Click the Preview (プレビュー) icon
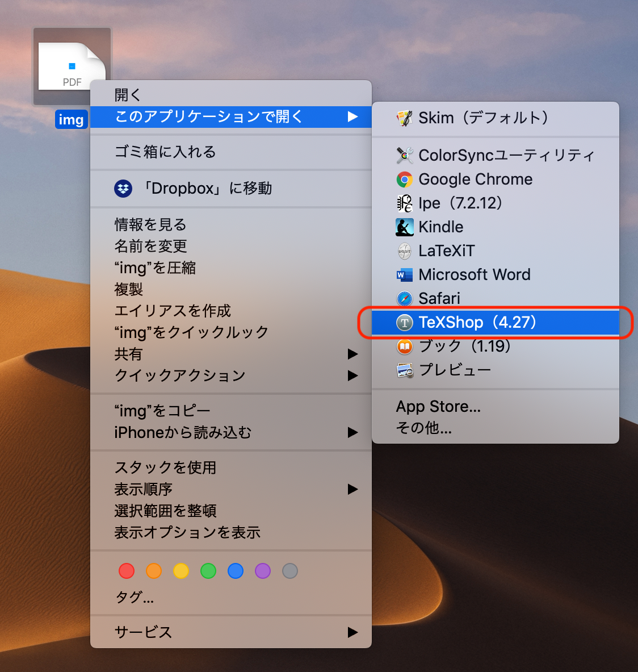638x672 pixels. coord(405,370)
